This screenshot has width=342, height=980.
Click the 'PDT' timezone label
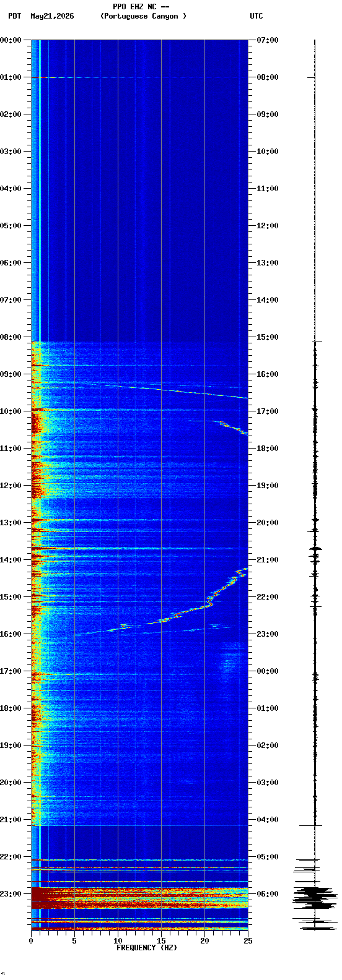click(14, 16)
